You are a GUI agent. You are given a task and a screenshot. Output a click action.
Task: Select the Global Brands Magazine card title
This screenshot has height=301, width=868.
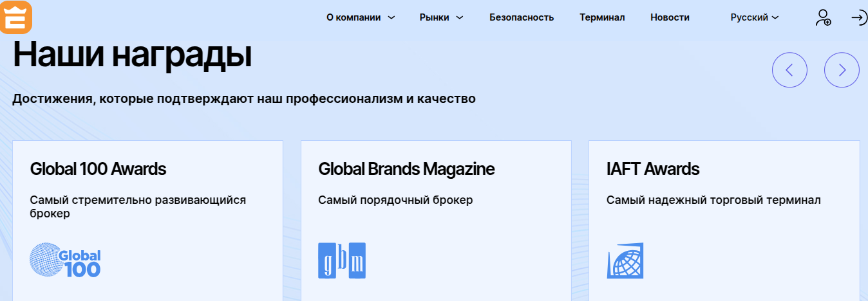pos(406,169)
